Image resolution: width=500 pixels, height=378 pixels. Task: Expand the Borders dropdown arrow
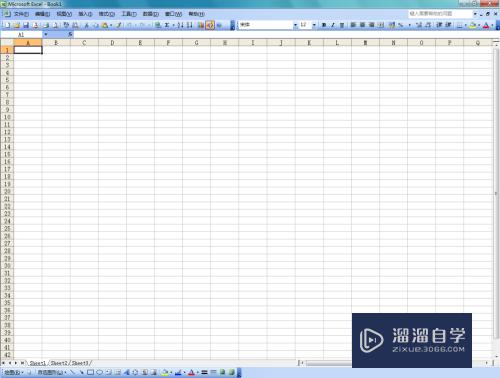pos(466,25)
